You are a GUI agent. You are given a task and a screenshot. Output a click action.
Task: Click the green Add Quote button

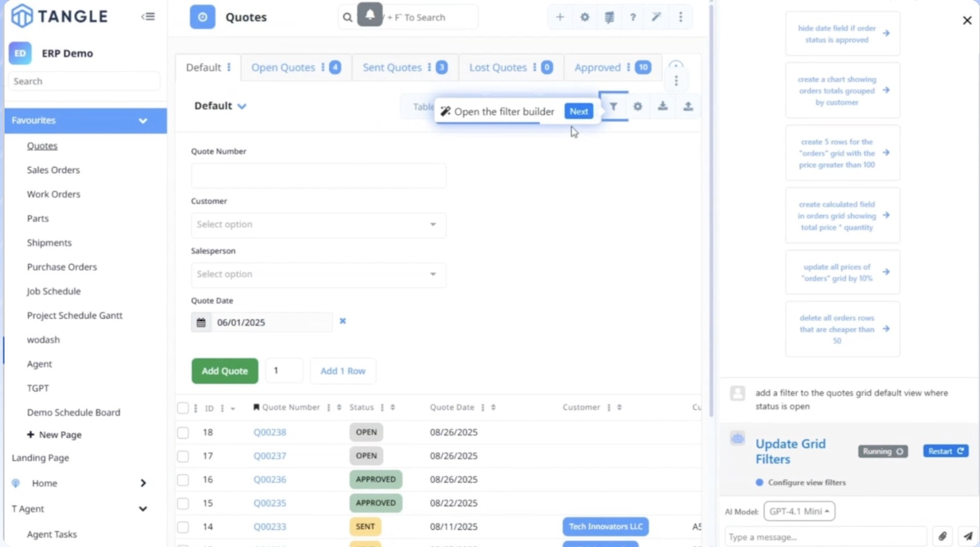tap(224, 371)
